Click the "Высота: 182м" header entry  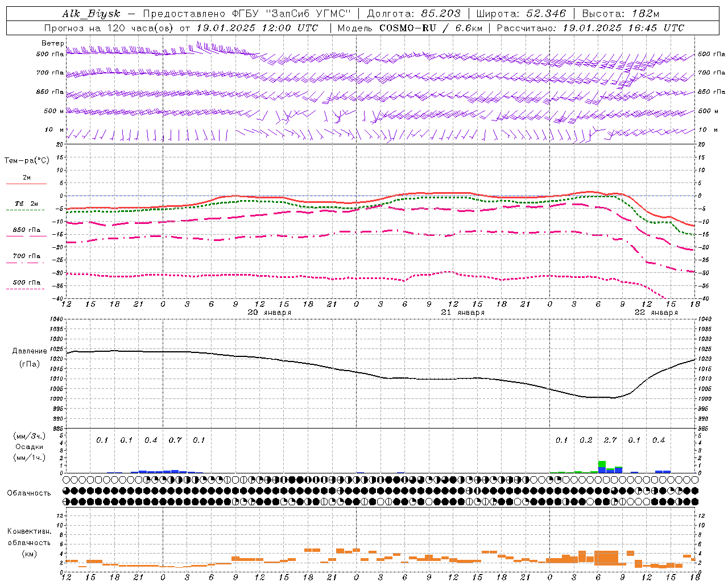[x=621, y=14]
